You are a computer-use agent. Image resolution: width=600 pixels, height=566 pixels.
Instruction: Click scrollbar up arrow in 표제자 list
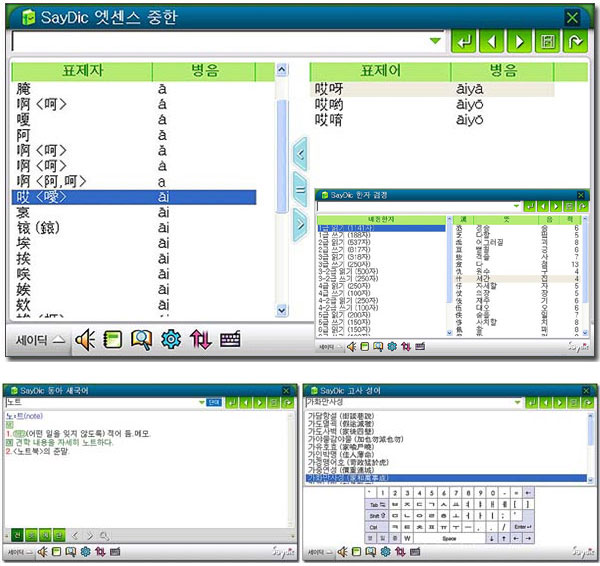pos(282,69)
